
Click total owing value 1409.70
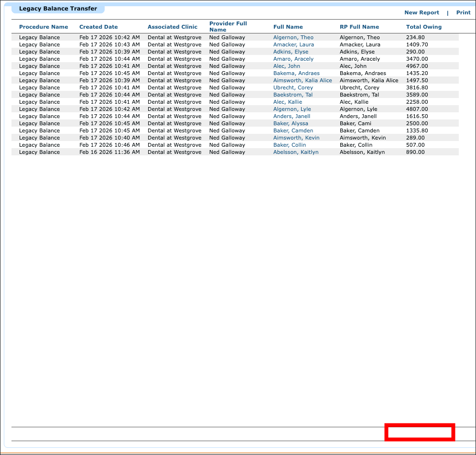(417, 44)
